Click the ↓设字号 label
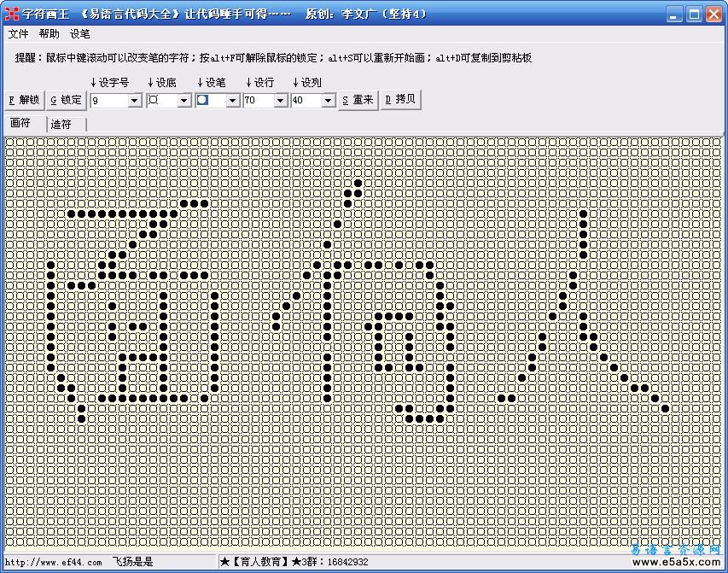Image resolution: width=728 pixels, height=573 pixels. (x=109, y=83)
